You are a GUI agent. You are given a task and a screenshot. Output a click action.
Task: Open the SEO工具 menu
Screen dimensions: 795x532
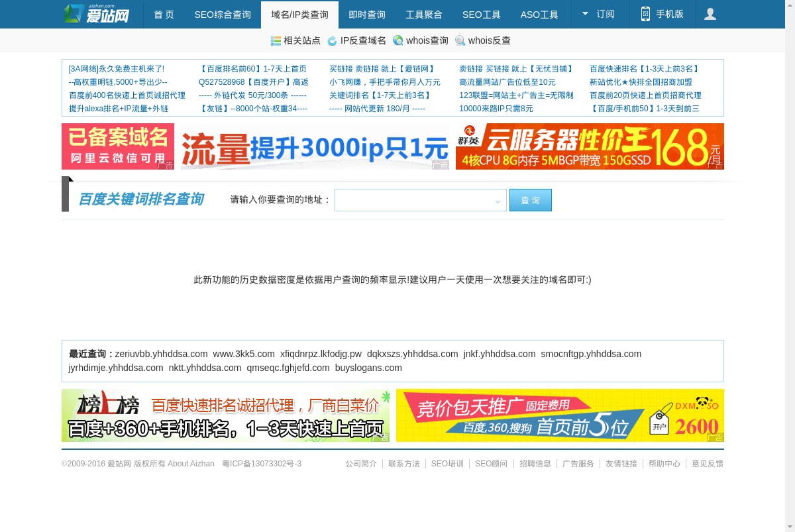click(482, 15)
